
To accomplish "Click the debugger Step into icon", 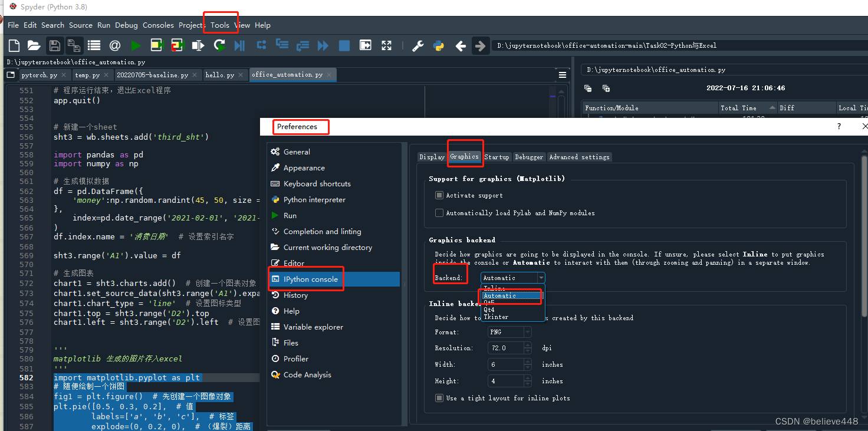I will (x=282, y=45).
